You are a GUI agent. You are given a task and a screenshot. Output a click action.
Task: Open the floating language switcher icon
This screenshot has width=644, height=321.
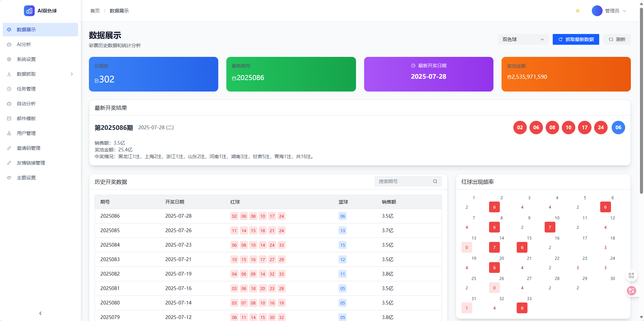631,291
